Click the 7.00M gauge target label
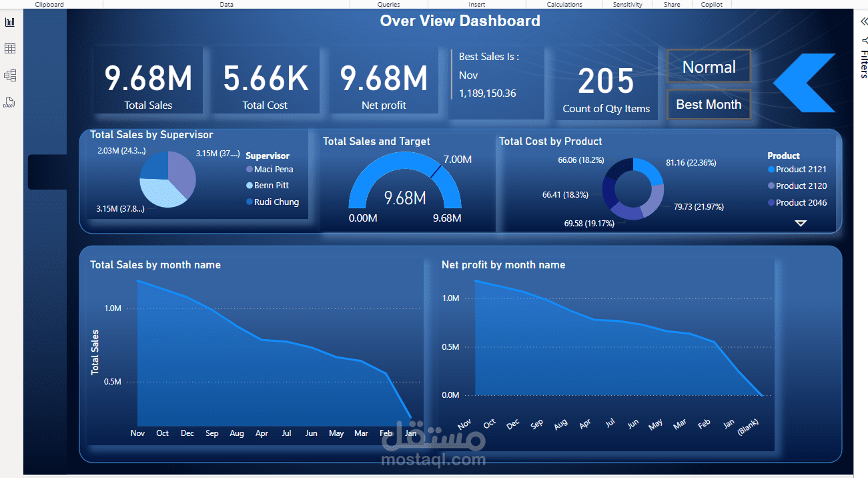The width and height of the screenshot is (868, 478). [457, 159]
